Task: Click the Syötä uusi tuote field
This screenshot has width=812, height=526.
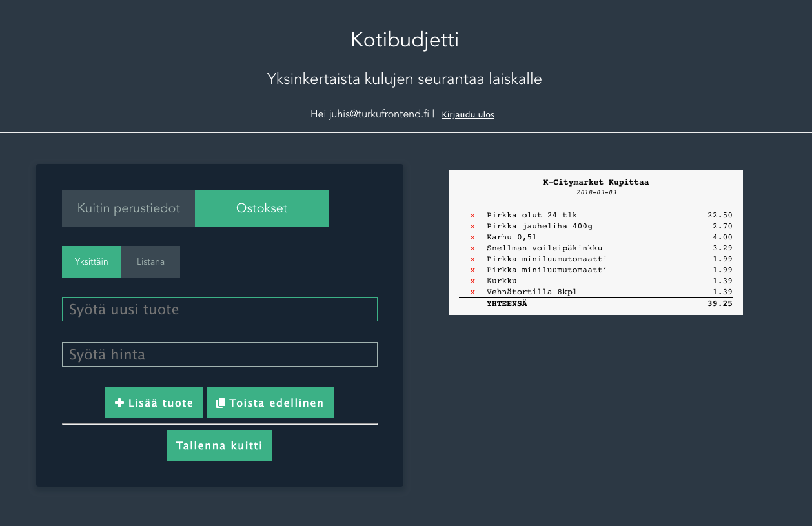Action: [x=219, y=309]
